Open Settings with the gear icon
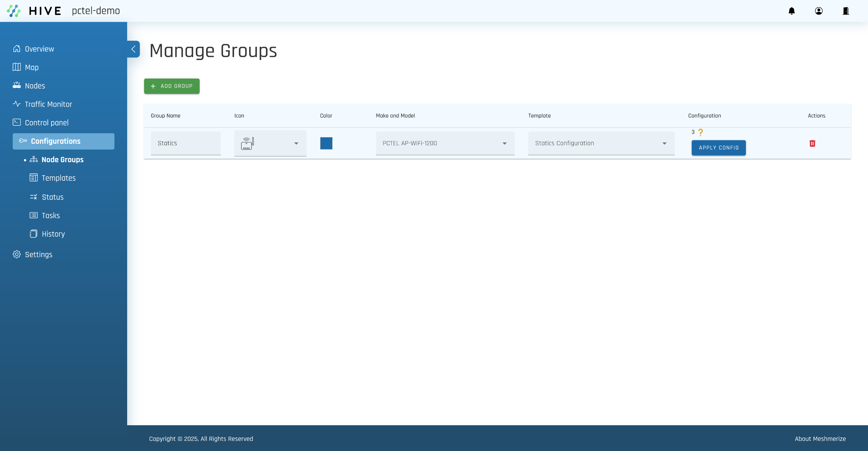Image resolution: width=868 pixels, height=451 pixels. point(17,254)
